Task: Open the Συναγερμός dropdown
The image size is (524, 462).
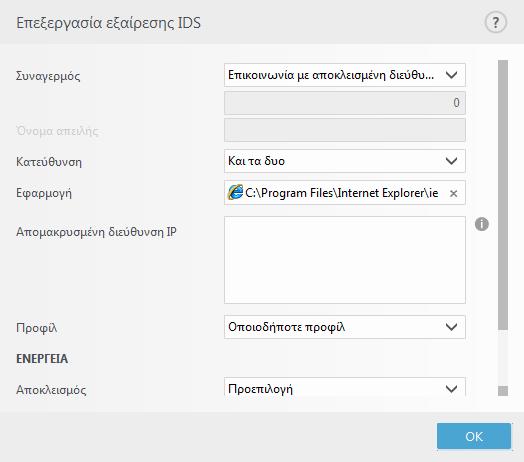Action: 345,75
